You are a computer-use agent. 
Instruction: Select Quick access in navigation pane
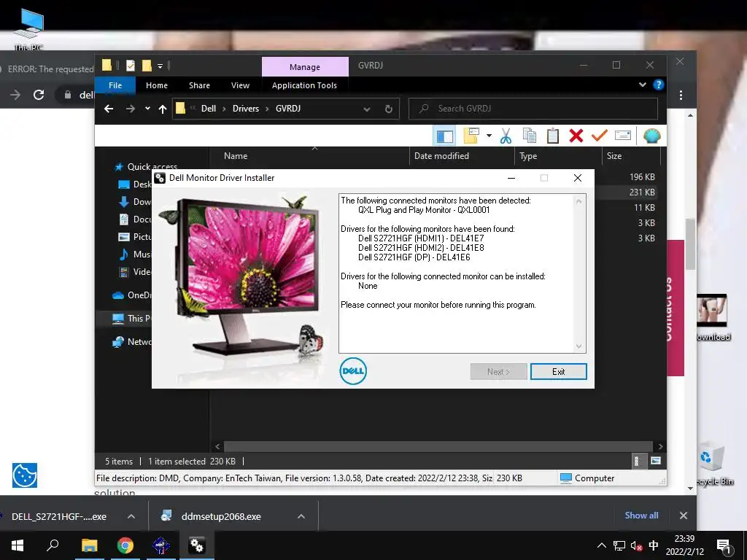tap(152, 167)
